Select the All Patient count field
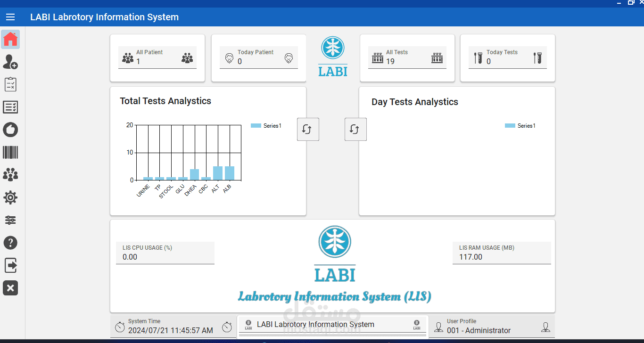 (x=157, y=57)
